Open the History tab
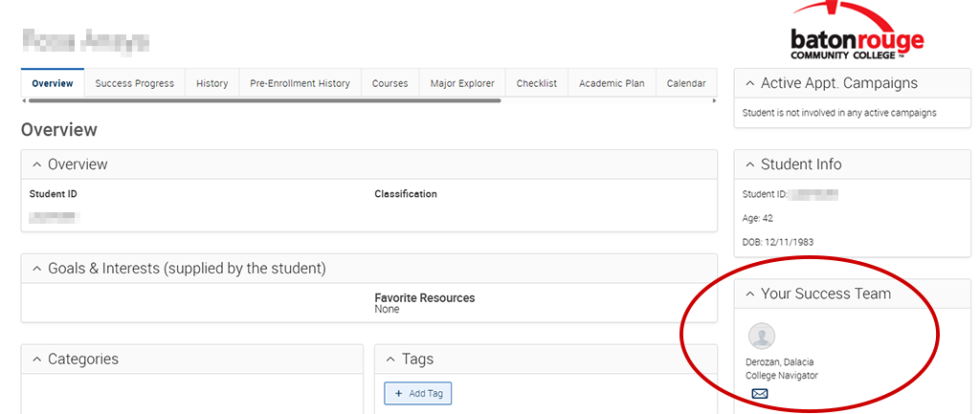 (212, 83)
